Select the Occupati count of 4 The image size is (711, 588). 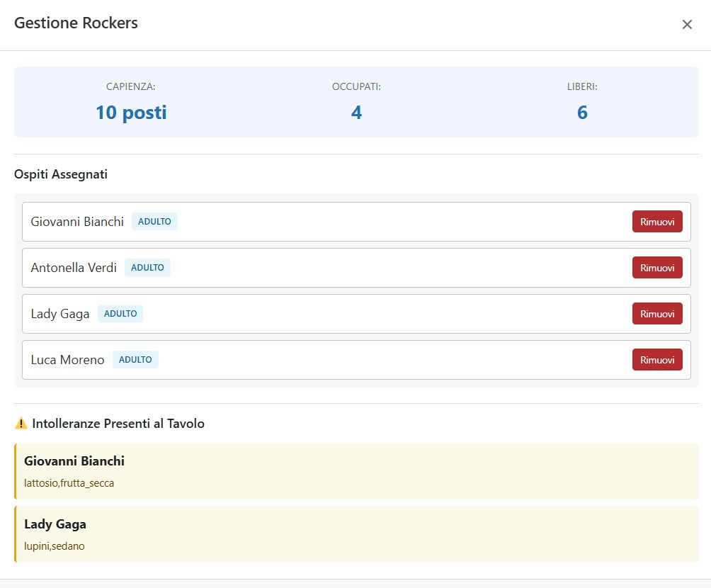pyautogui.click(x=356, y=113)
